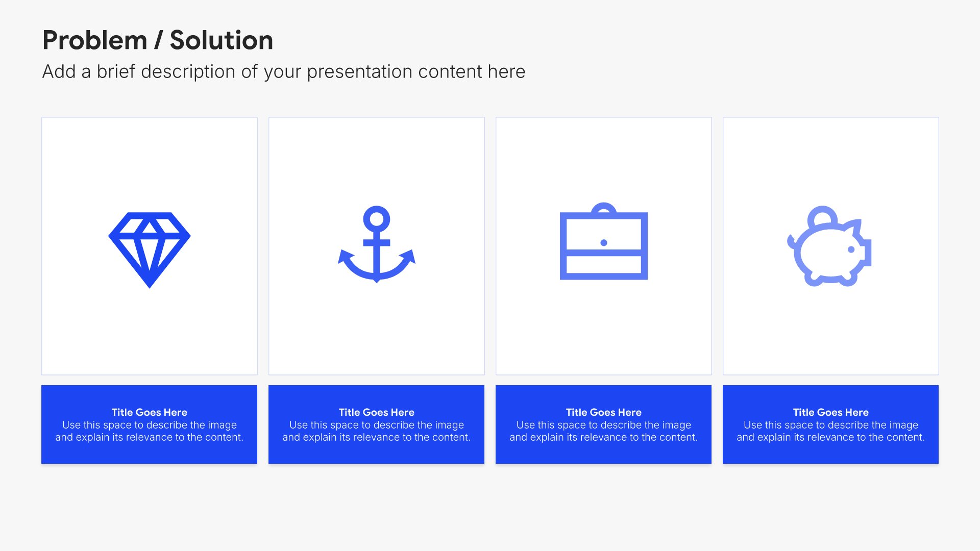Image resolution: width=980 pixels, height=551 pixels.
Task: Select the "Problem / Solution" heading
Action: [x=158, y=40]
